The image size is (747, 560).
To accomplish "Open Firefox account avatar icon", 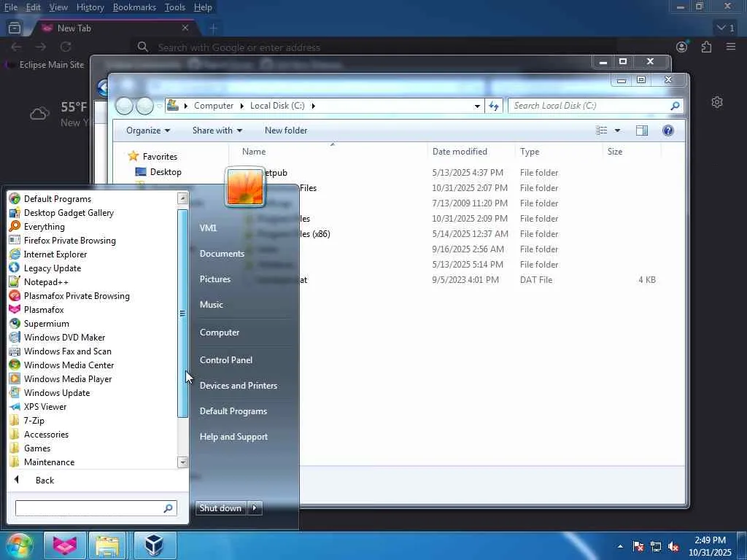I will pyautogui.click(x=682, y=47).
